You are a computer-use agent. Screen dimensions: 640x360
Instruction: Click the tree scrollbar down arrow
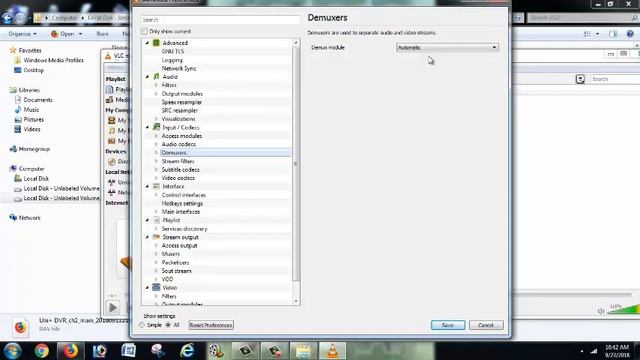coord(296,301)
